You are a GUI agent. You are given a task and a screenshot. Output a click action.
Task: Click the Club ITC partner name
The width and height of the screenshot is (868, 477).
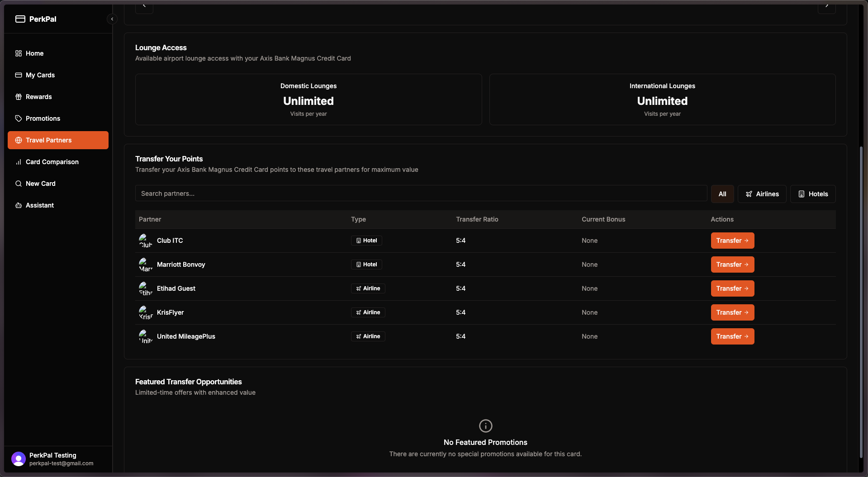tap(170, 241)
